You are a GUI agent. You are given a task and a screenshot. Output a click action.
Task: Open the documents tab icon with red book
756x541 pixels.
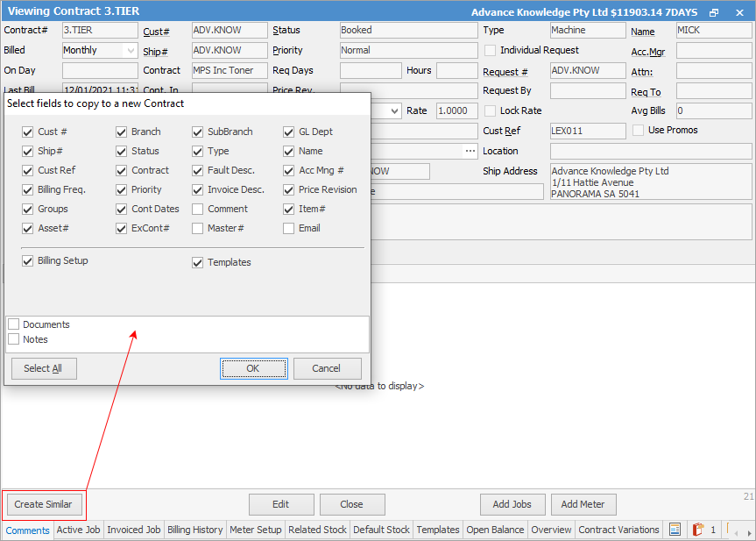pos(697,530)
